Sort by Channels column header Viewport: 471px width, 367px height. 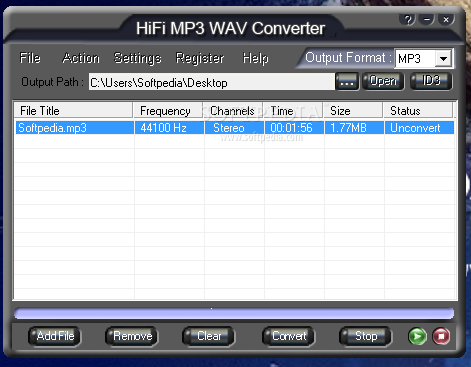[233, 111]
